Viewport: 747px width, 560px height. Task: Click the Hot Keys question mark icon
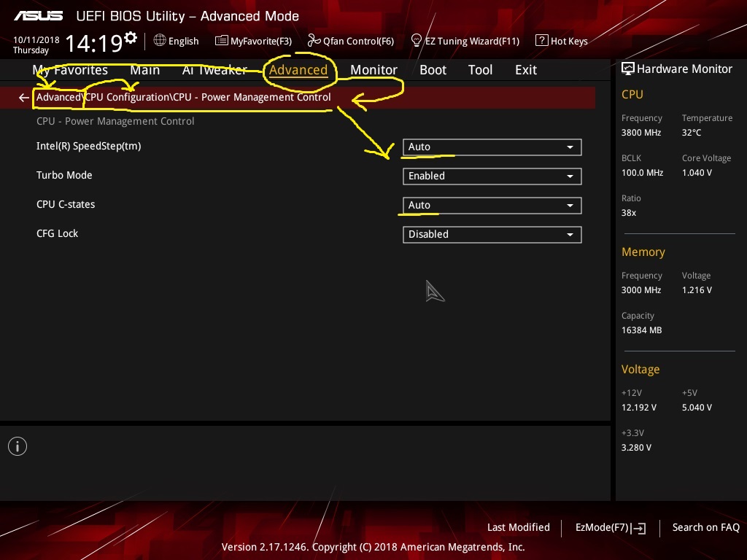pyautogui.click(x=542, y=41)
